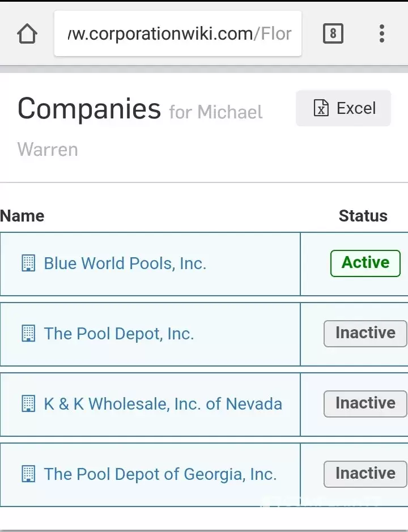Click Inactive badge for K & K Wholesale

tap(365, 404)
